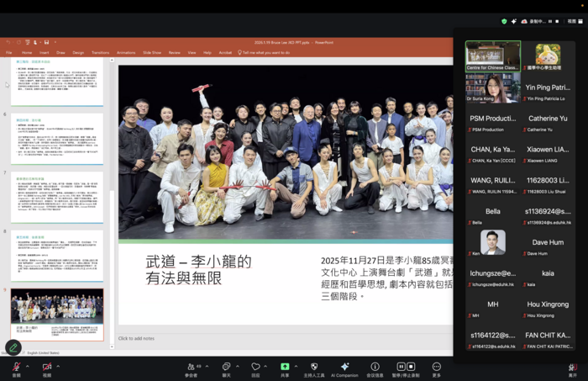Open the participants panel icon
This screenshot has width=588, height=381.
192,367
